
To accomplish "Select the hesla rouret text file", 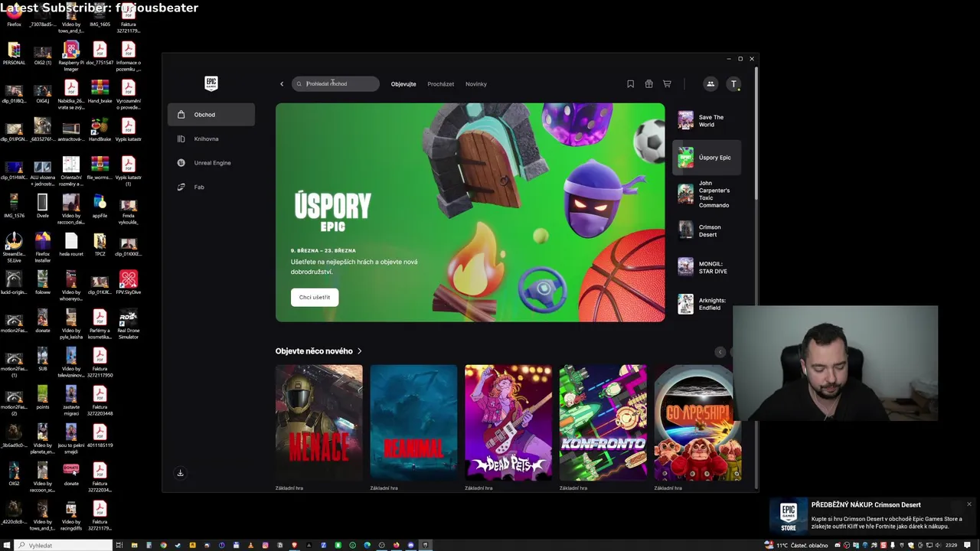I will click(71, 245).
